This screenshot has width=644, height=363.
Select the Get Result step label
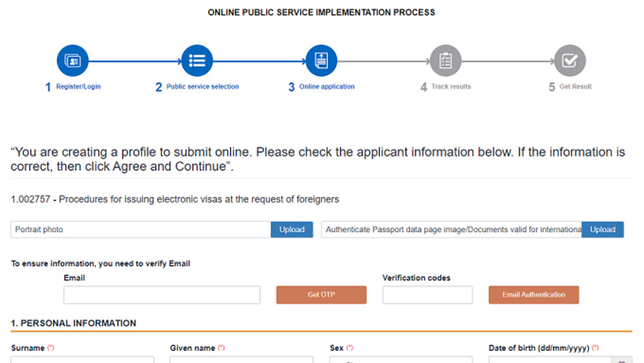pos(575,87)
